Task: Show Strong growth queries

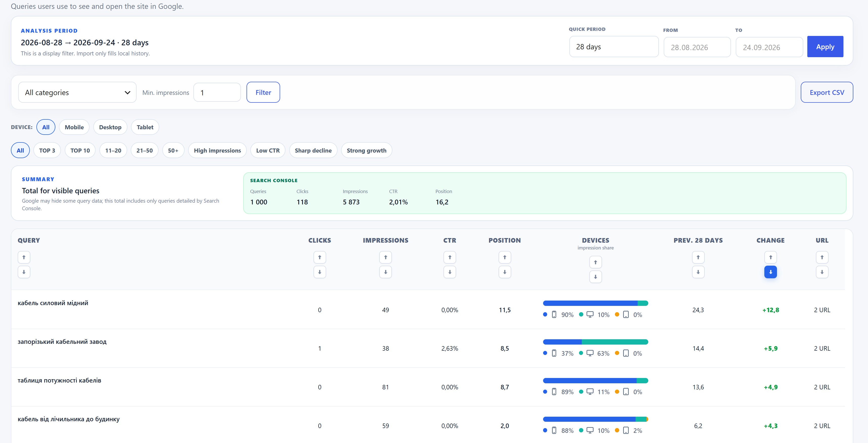Action: [367, 150]
